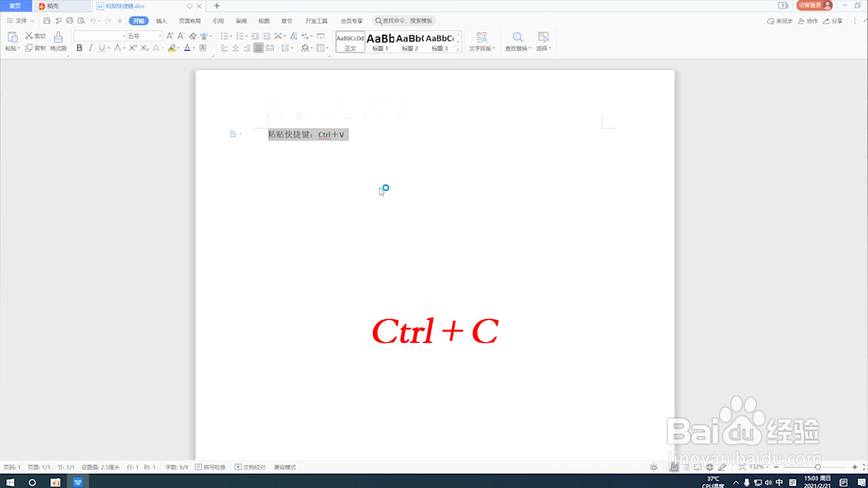The width and height of the screenshot is (868, 488).
Task: Increase paragraph indent
Action: [x=267, y=36]
